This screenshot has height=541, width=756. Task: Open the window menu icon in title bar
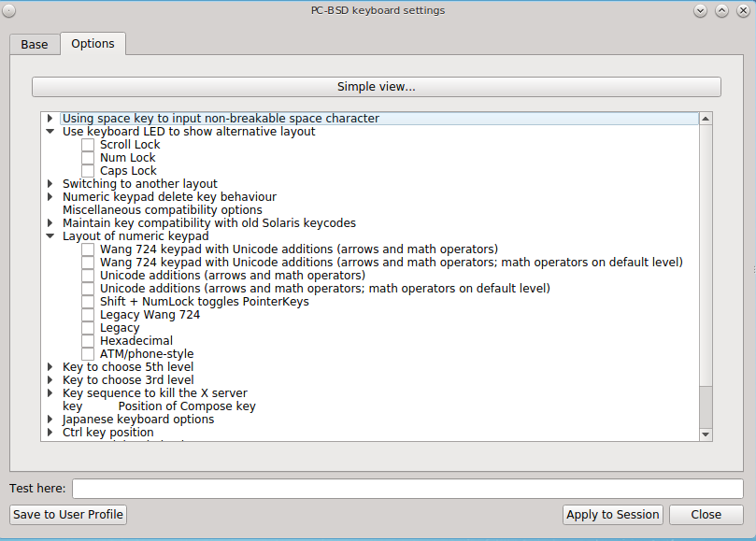pyautogui.click(x=8, y=10)
